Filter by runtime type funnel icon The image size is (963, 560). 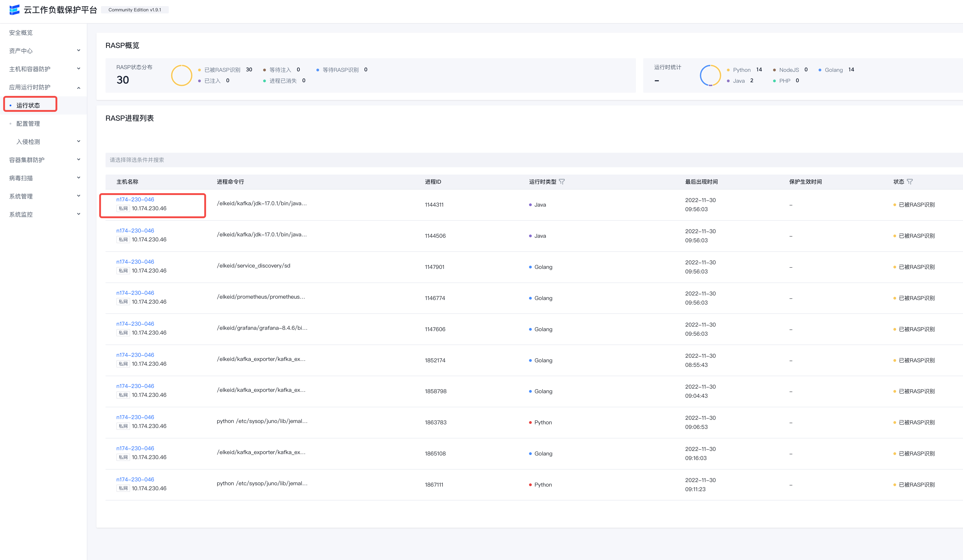561,182
